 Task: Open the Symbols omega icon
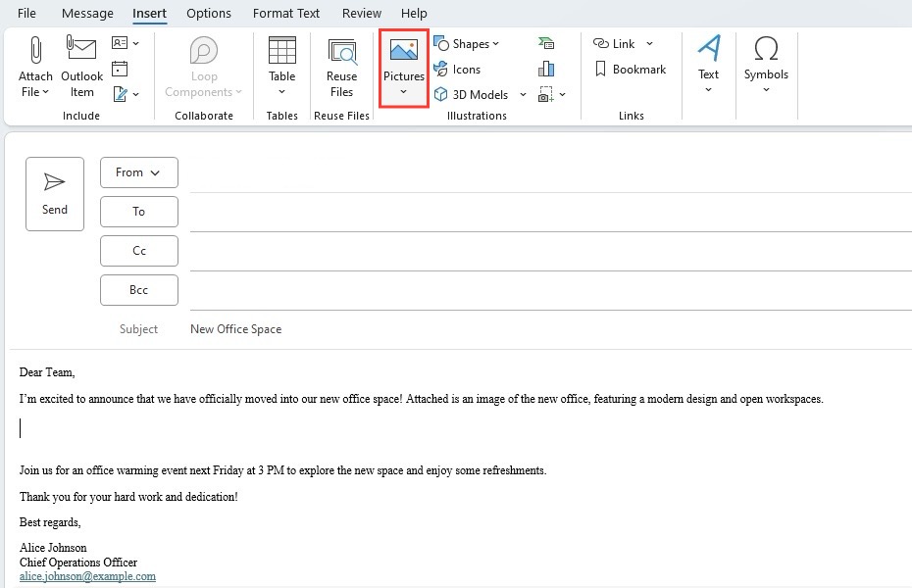point(766,49)
